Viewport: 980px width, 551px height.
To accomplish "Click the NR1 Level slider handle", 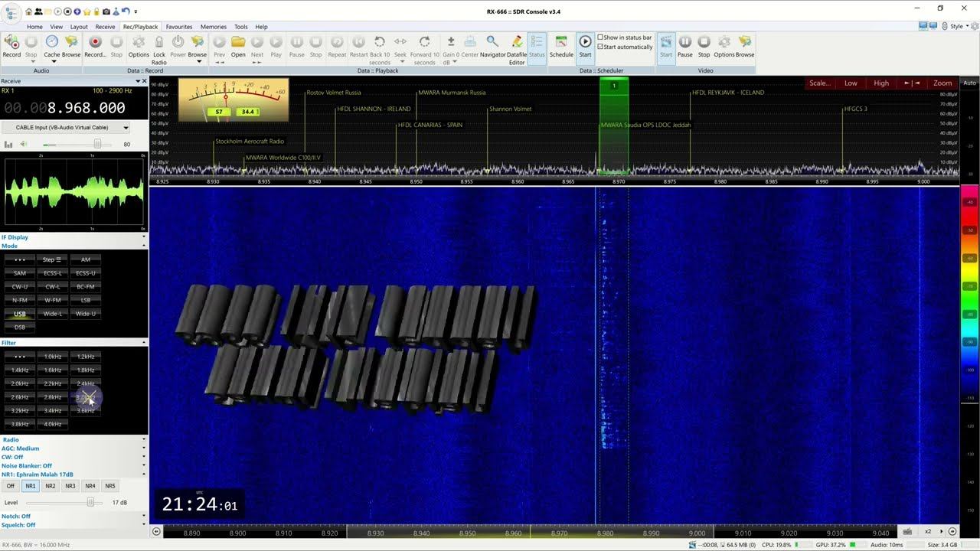I will click(90, 502).
